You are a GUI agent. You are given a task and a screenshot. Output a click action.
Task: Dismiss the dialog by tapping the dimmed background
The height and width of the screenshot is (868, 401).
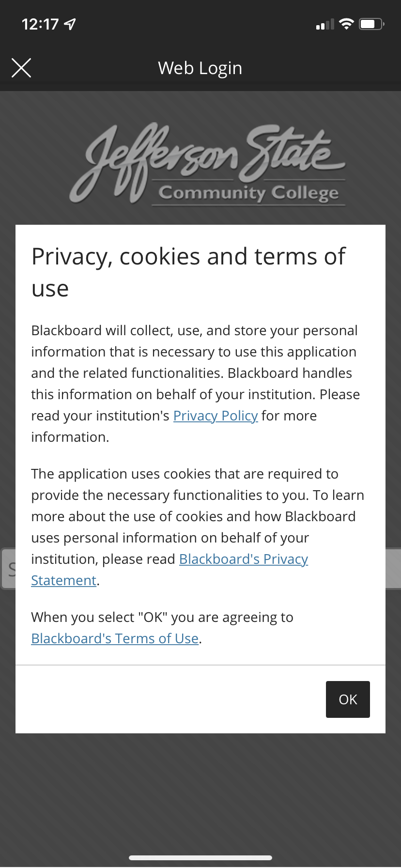[200, 785]
